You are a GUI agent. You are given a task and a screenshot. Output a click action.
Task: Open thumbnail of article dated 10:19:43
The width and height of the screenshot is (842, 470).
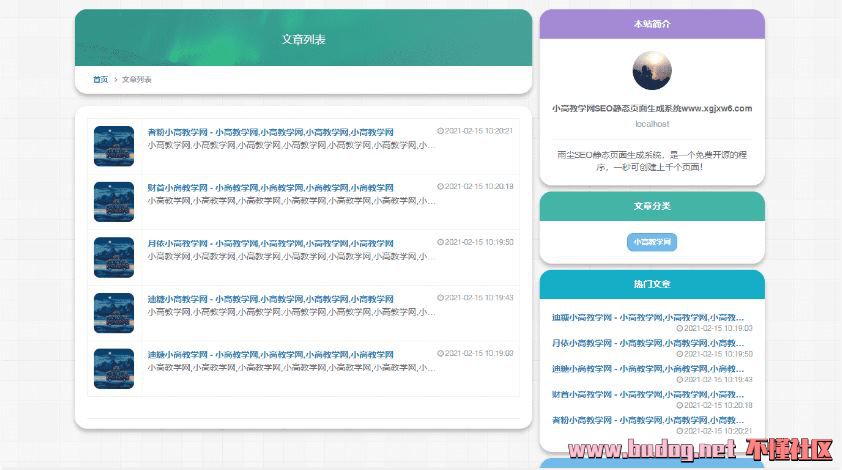(114, 313)
